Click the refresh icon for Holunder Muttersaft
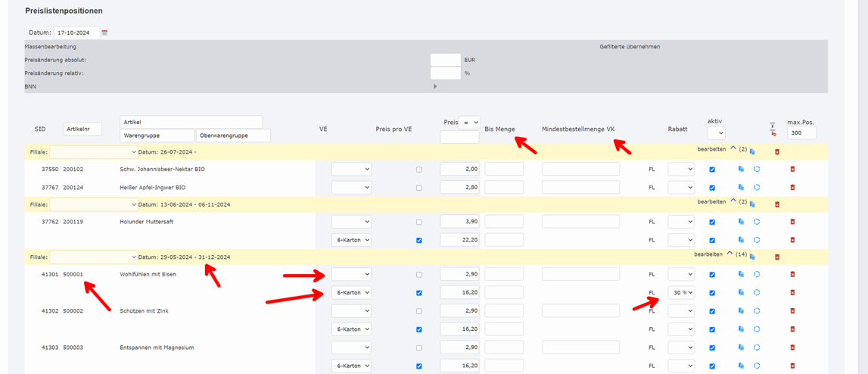Viewport: 868px width, 374px height. point(757,222)
